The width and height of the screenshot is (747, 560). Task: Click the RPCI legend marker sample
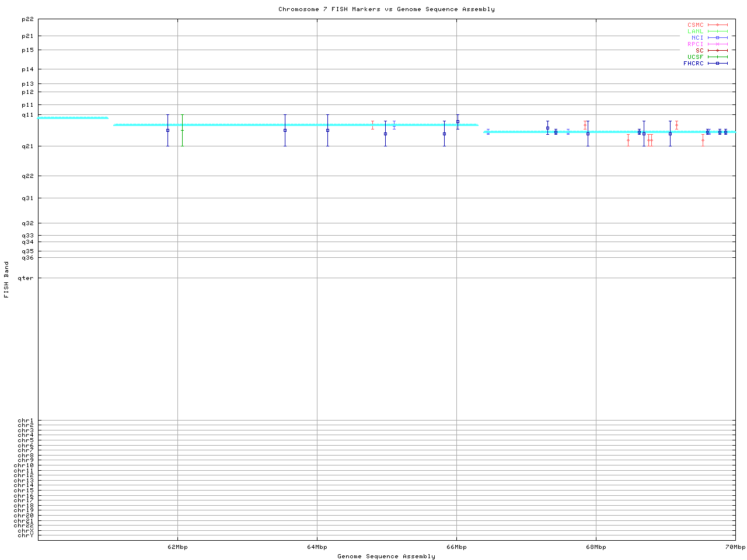[717, 44]
